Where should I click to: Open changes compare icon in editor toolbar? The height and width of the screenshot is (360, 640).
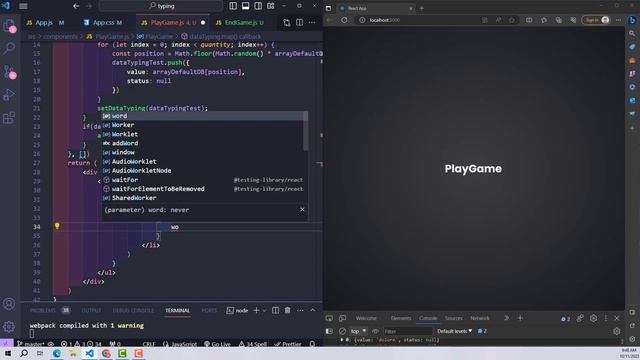pyautogui.click(x=287, y=23)
